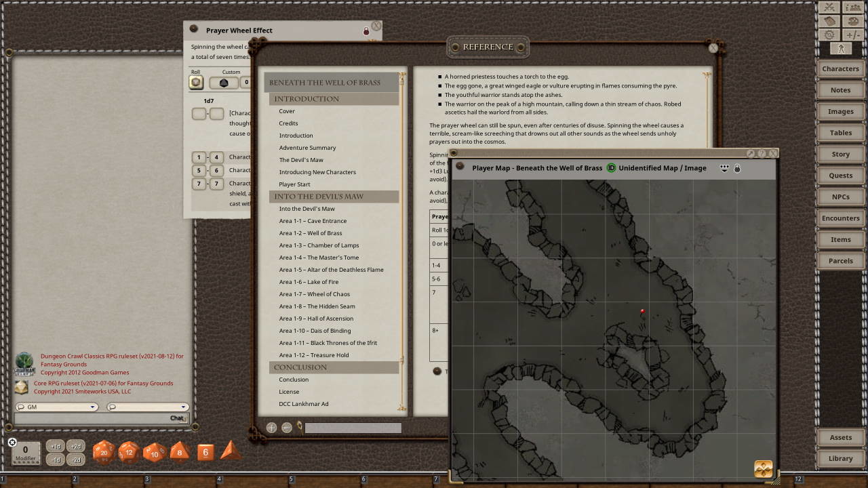Image resolution: width=868 pixels, height=488 pixels.
Task: Click the +2d modifier button
Action: [x=76, y=446]
